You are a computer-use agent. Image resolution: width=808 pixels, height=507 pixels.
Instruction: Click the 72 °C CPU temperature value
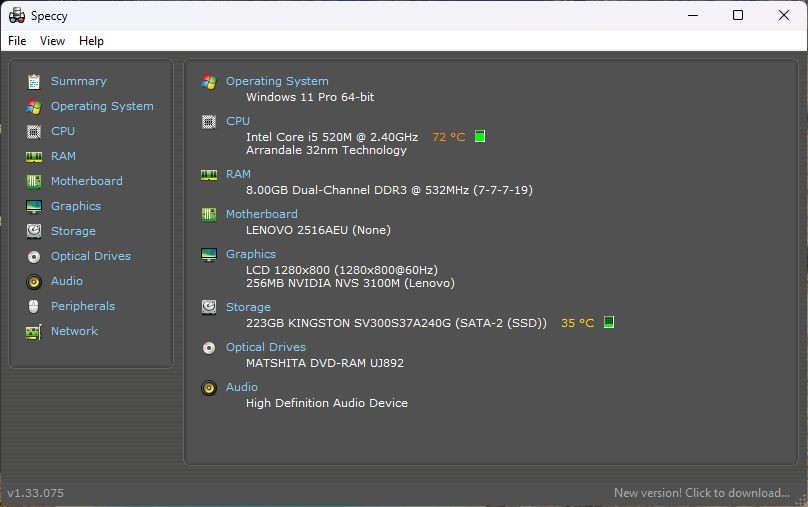point(449,137)
